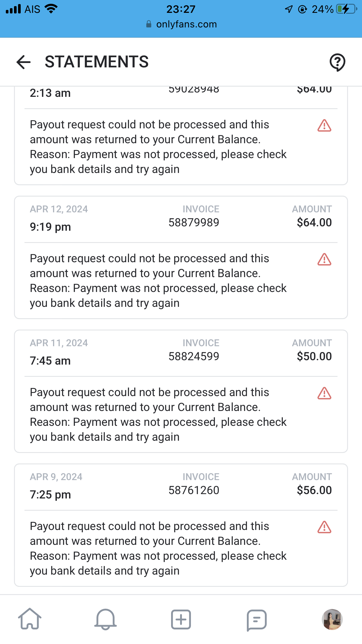
Task: Open the help question mark icon
Action: click(337, 62)
